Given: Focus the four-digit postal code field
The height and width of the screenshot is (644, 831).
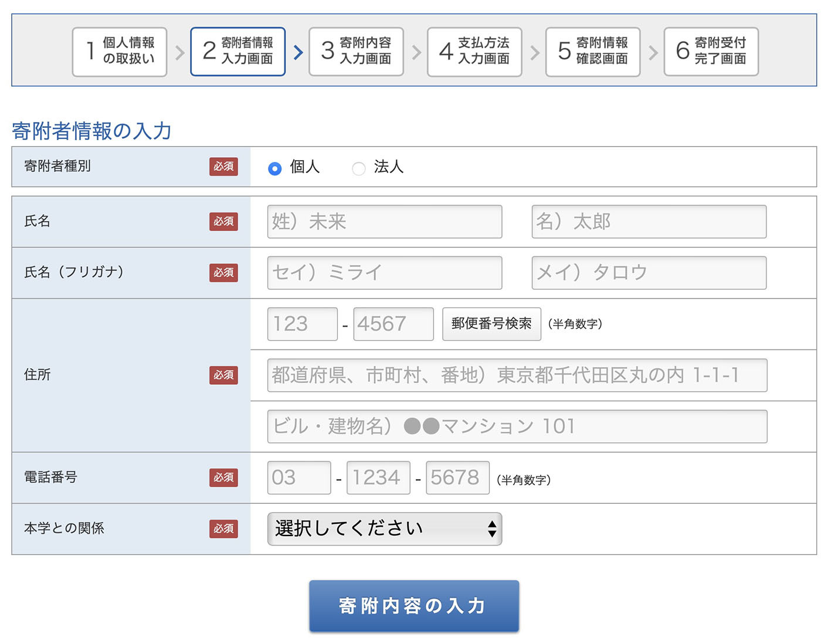Looking at the screenshot, I should (393, 324).
